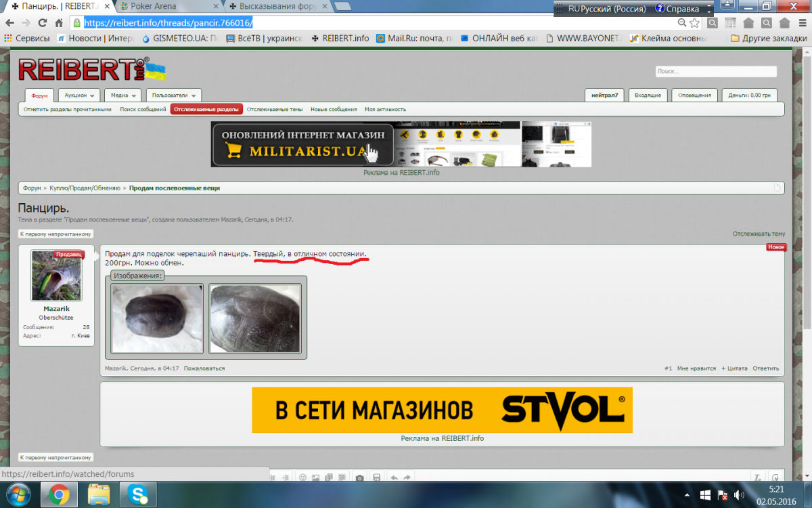Open the volume speaker icon in the tray
This screenshot has width=812, height=508.
(x=739, y=495)
